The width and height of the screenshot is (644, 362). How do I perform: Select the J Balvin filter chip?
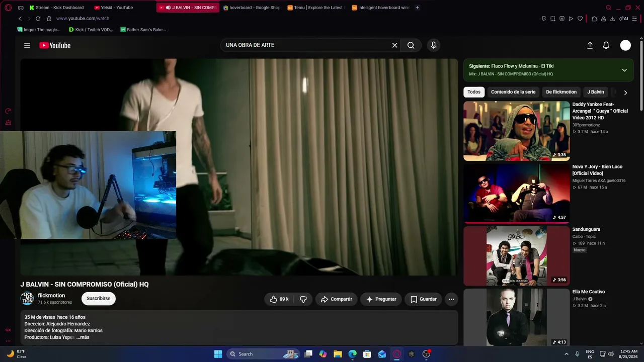tap(596, 92)
